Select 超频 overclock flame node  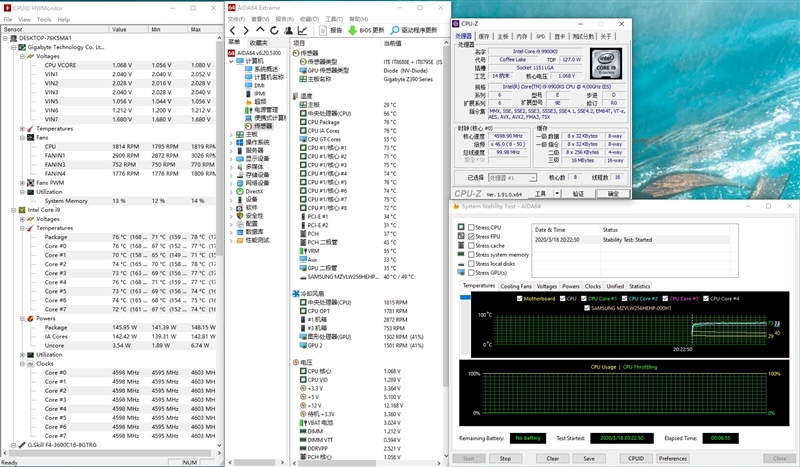pos(260,102)
